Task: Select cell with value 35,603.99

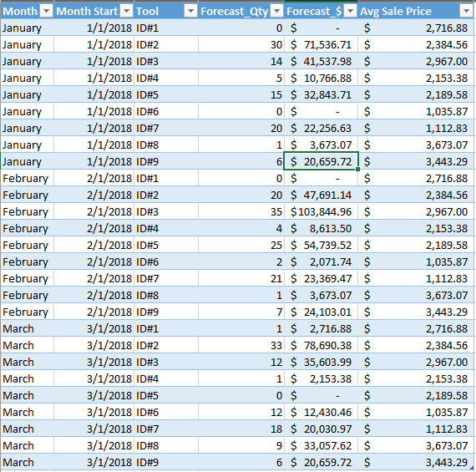Action: 321,362
